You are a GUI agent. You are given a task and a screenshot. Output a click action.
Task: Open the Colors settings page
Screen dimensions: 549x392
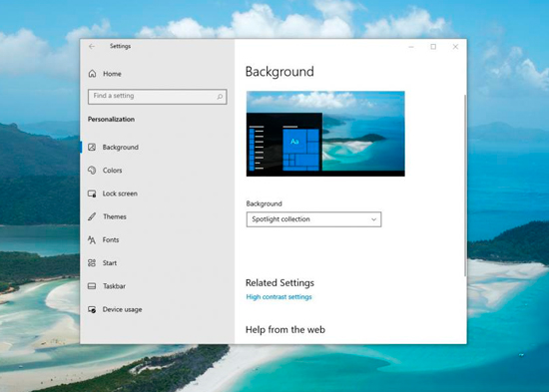(x=112, y=171)
